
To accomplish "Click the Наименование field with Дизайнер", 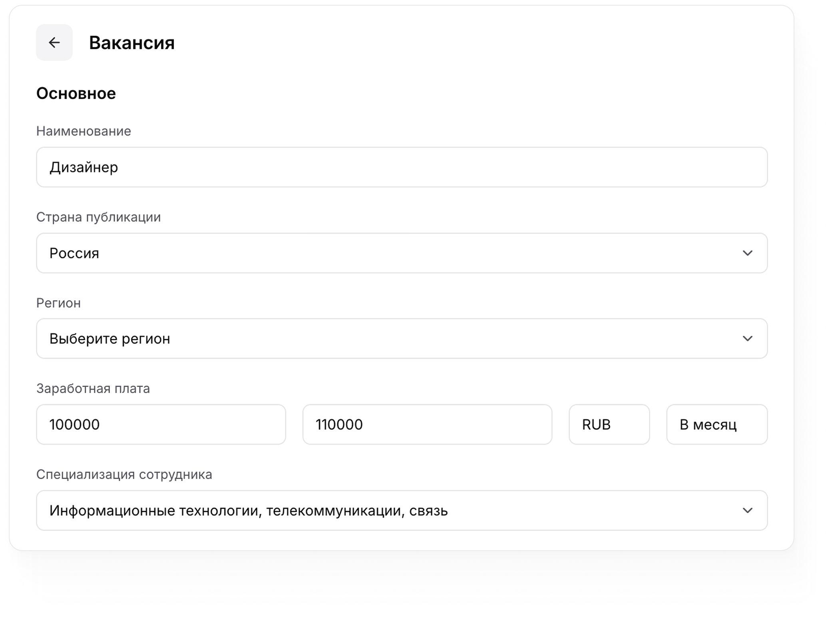I will 401,167.
